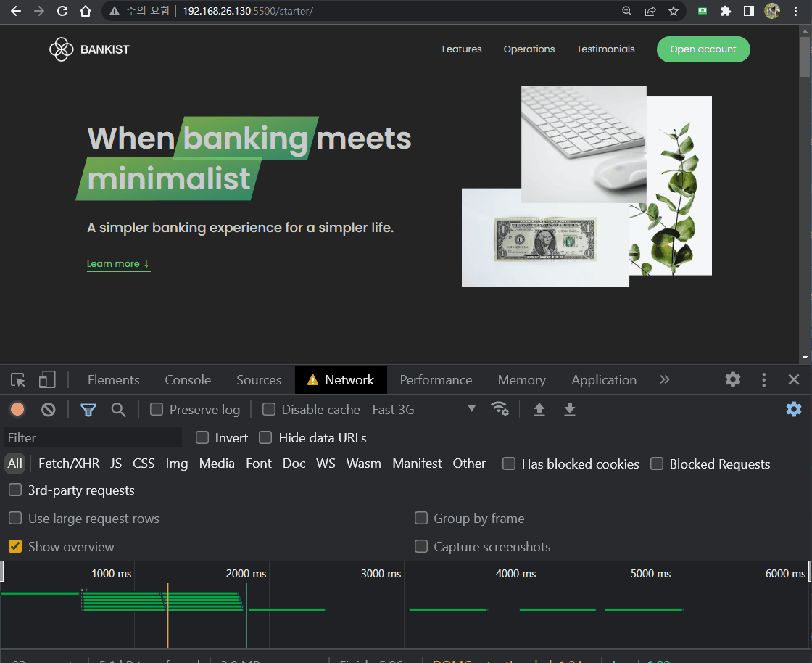This screenshot has width=812, height=663.
Task: Share this page via share icon
Action: (650, 11)
